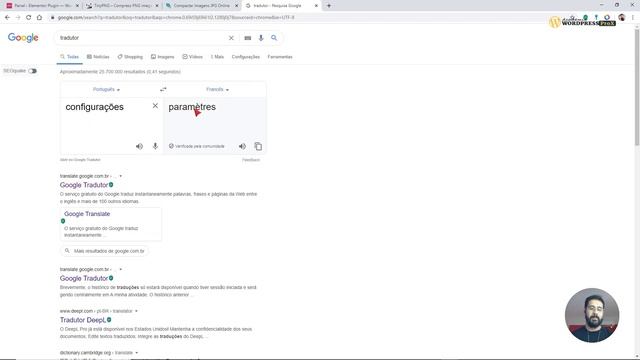640x360 pixels.
Task: Dictate source text with microphone icon
Action: (x=155, y=146)
